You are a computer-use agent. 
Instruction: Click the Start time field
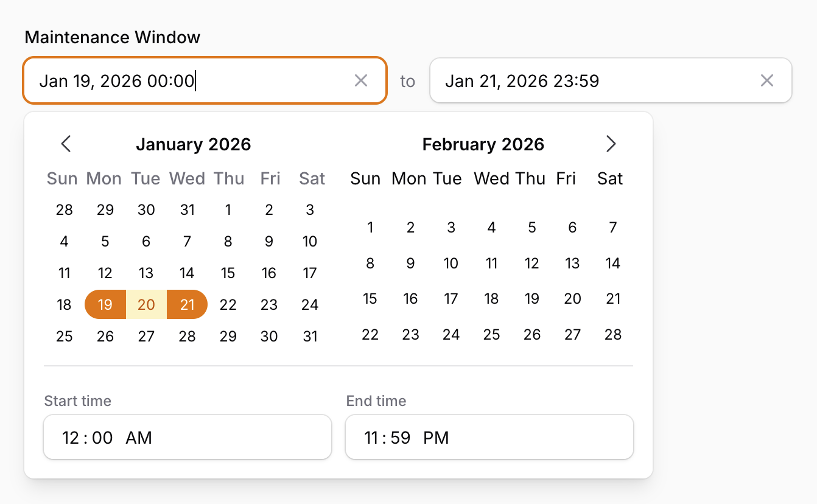[x=187, y=436]
